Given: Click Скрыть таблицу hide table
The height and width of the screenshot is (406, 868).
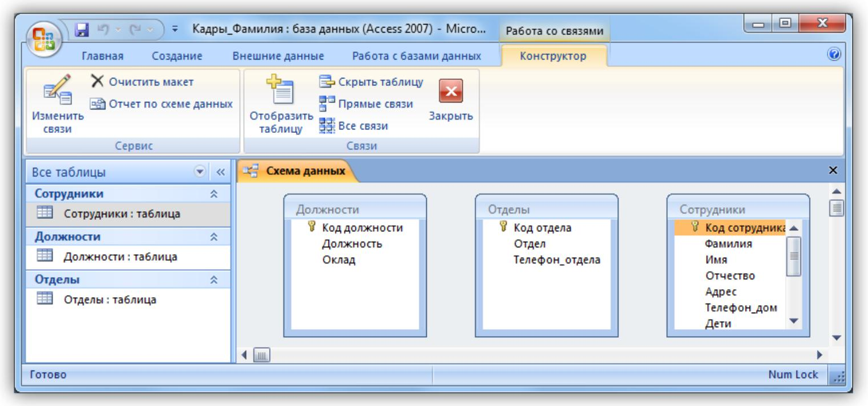Looking at the screenshot, I should tap(371, 82).
